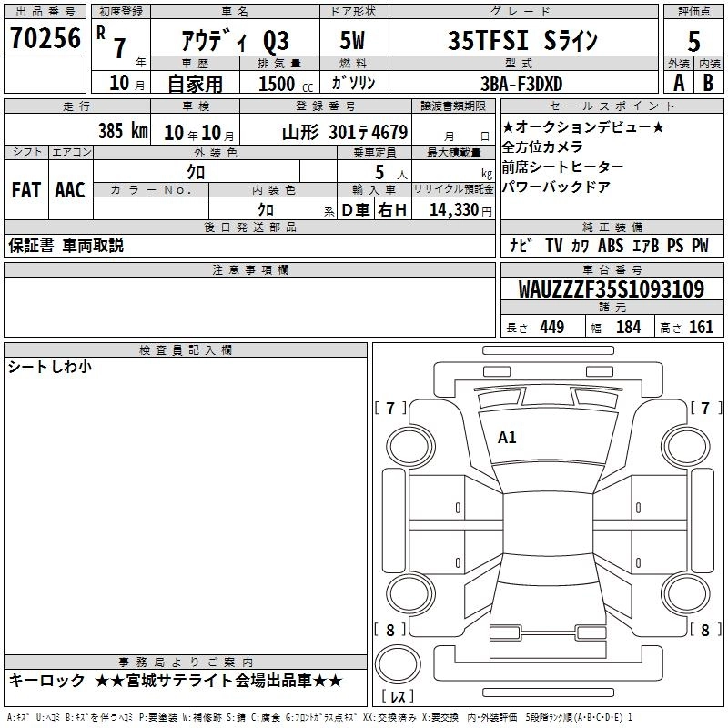The height and width of the screenshot is (728, 728).
Task: Click the rear-left tire circle on diagram
Action: [x=410, y=594]
